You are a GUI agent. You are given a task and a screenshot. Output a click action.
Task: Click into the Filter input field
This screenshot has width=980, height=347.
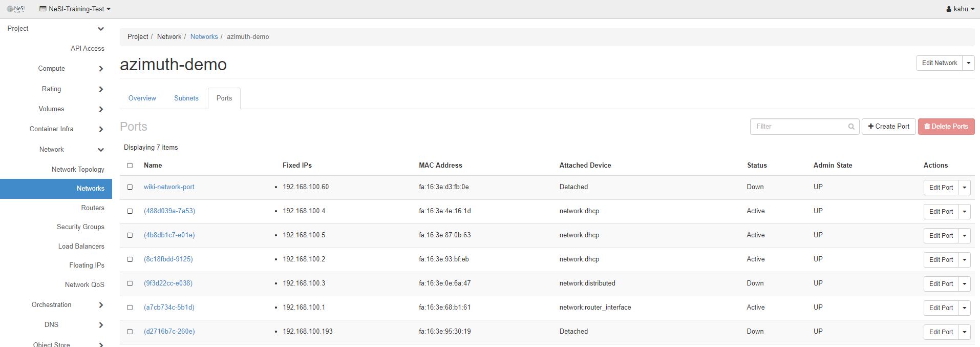click(799, 127)
